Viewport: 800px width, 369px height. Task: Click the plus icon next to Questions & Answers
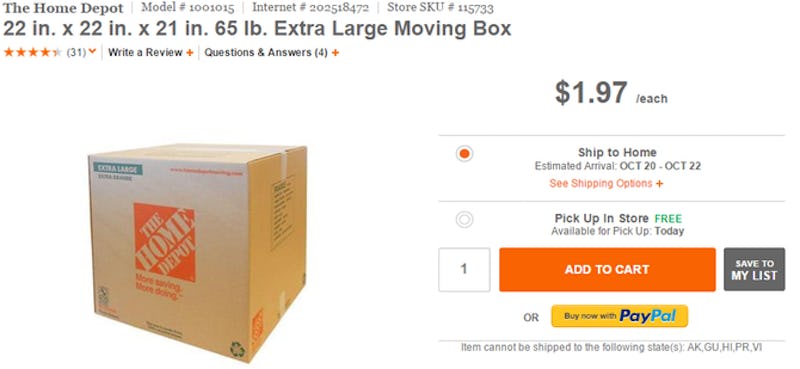click(335, 53)
